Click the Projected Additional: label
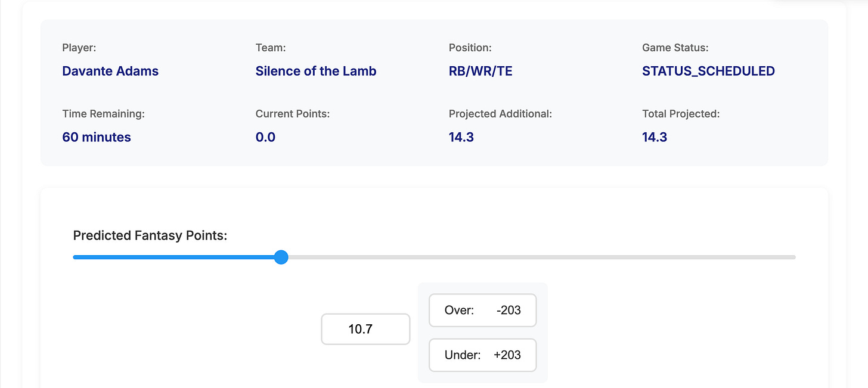 (500, 114)
